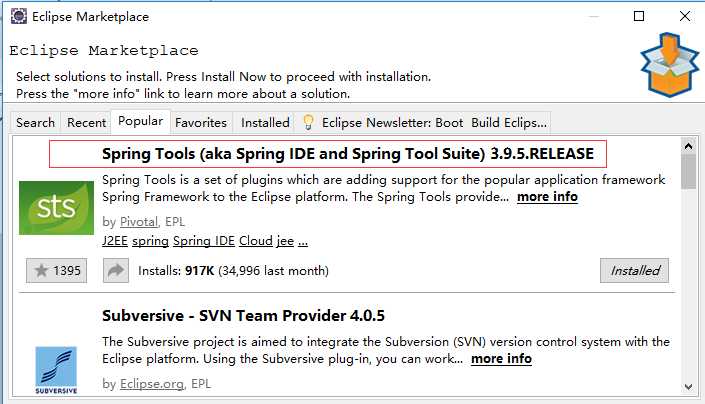This screenshot has height=404, width=705.
Task: Open more info link for Subversive
Action: coord(501,359)
